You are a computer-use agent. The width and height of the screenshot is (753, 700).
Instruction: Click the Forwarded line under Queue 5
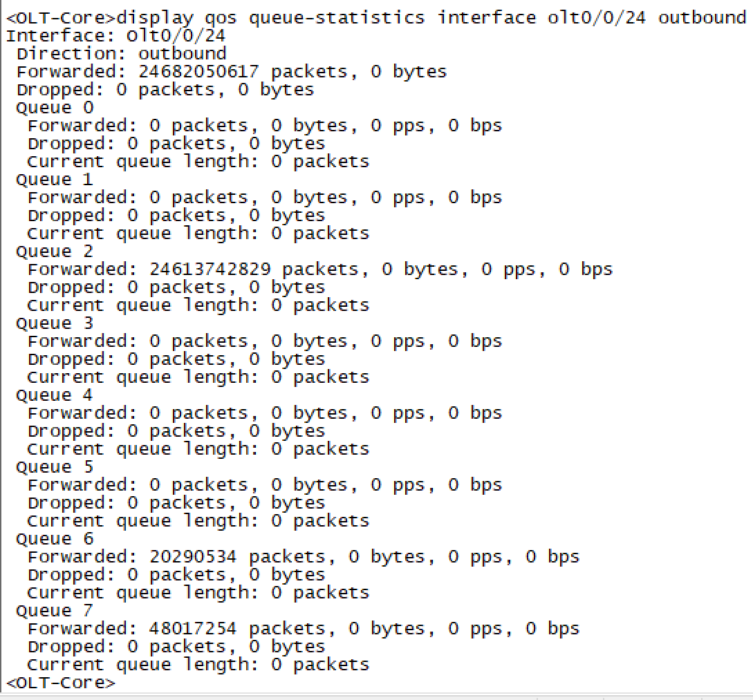coord(264,484)
